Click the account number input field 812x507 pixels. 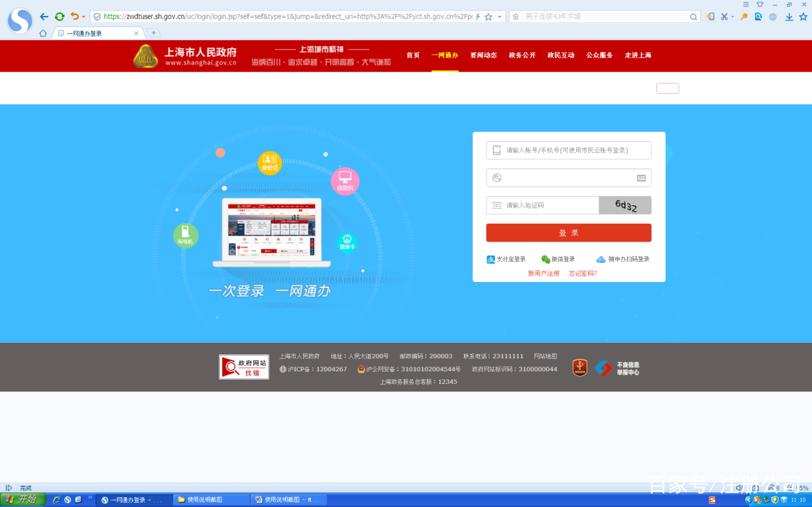568,150
